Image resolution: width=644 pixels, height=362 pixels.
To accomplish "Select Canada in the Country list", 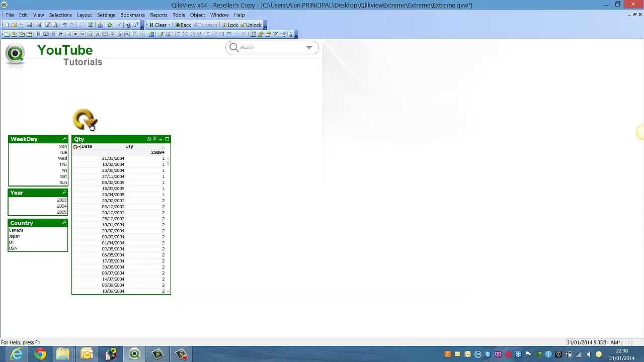I will click(x=38, y=230).
